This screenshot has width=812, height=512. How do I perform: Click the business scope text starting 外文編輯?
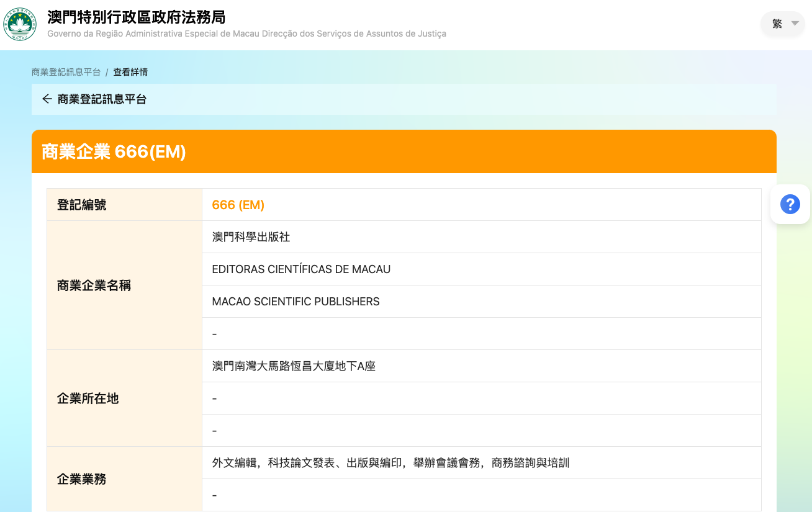(390, 463)
